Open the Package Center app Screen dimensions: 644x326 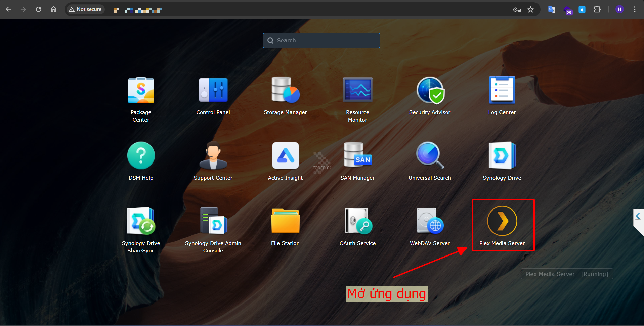click(141, 91)
